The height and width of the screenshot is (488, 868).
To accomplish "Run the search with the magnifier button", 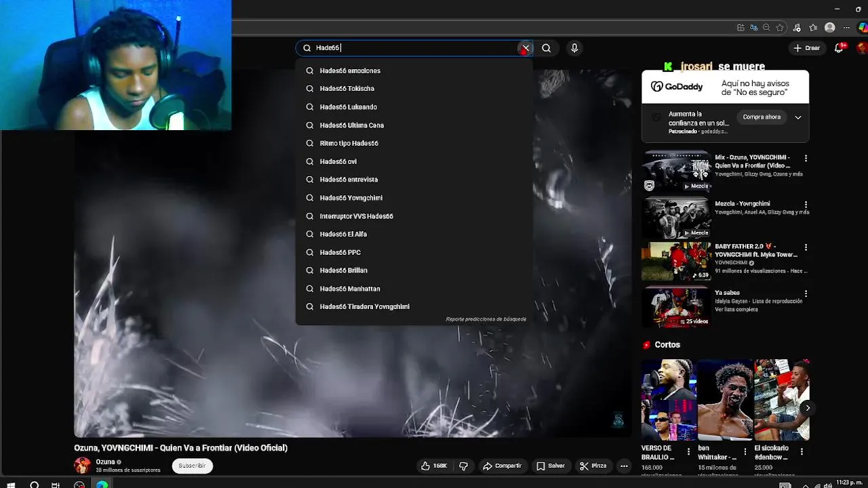I will point(546,48).
